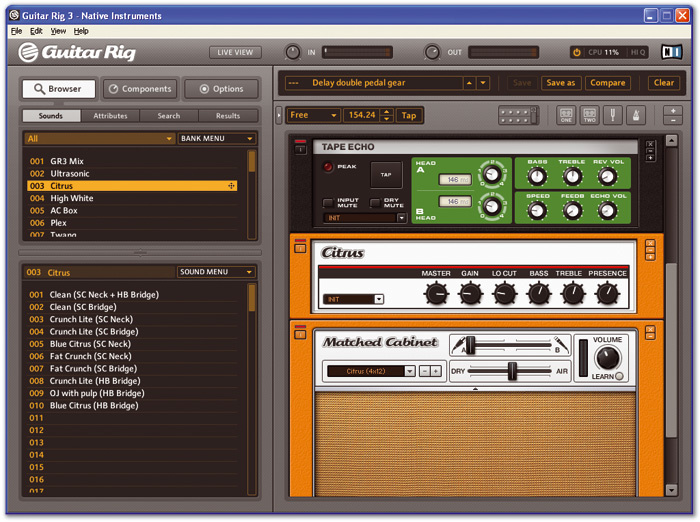Open the Tape Deck Two module

point(589,115)
